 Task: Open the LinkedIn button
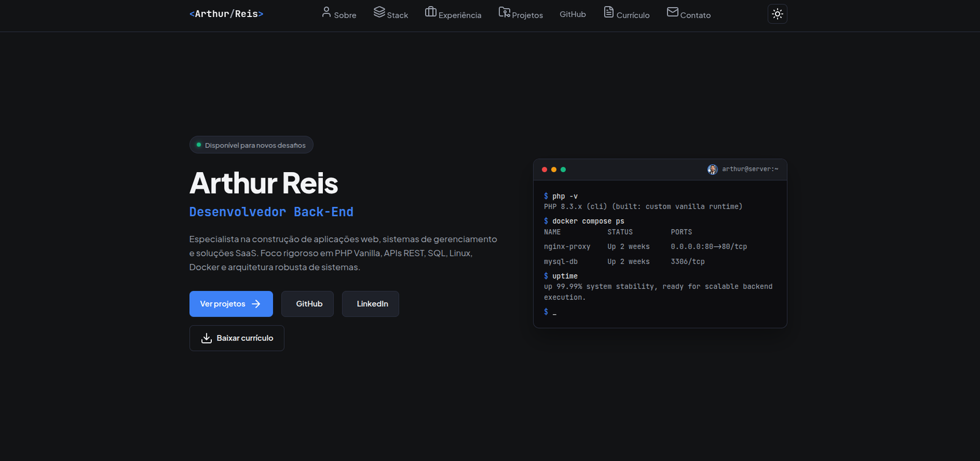pos(371,304)
